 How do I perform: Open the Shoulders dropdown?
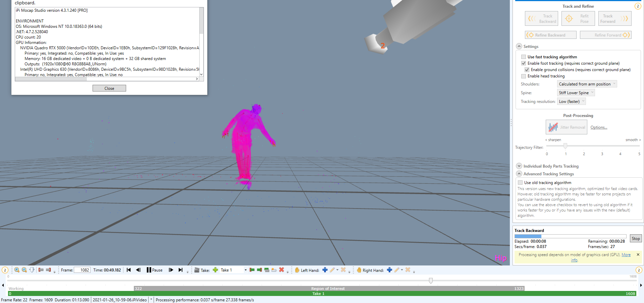coord(587,84)
